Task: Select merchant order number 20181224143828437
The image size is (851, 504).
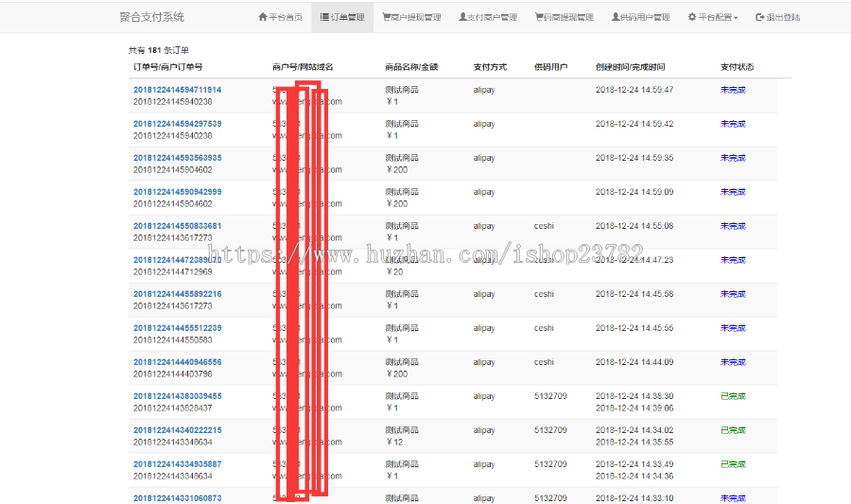Action: pyautogui.click(x=173, y=408)
